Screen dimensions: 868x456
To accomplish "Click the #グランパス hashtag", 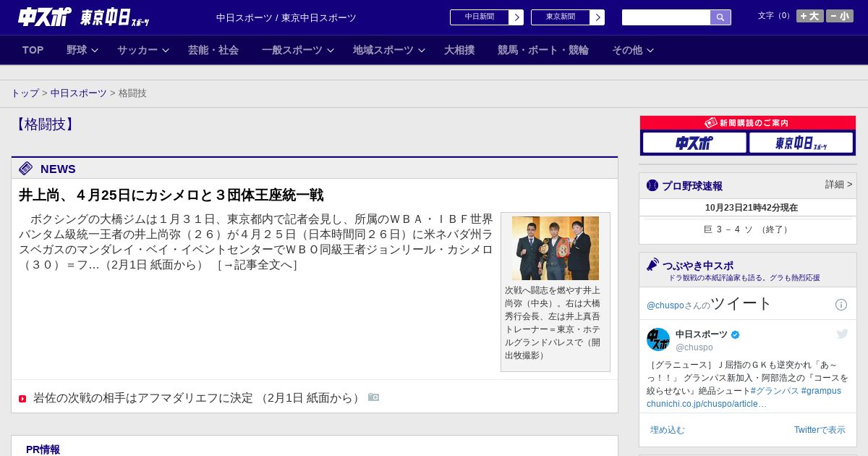I will click(x=775, y=391).
